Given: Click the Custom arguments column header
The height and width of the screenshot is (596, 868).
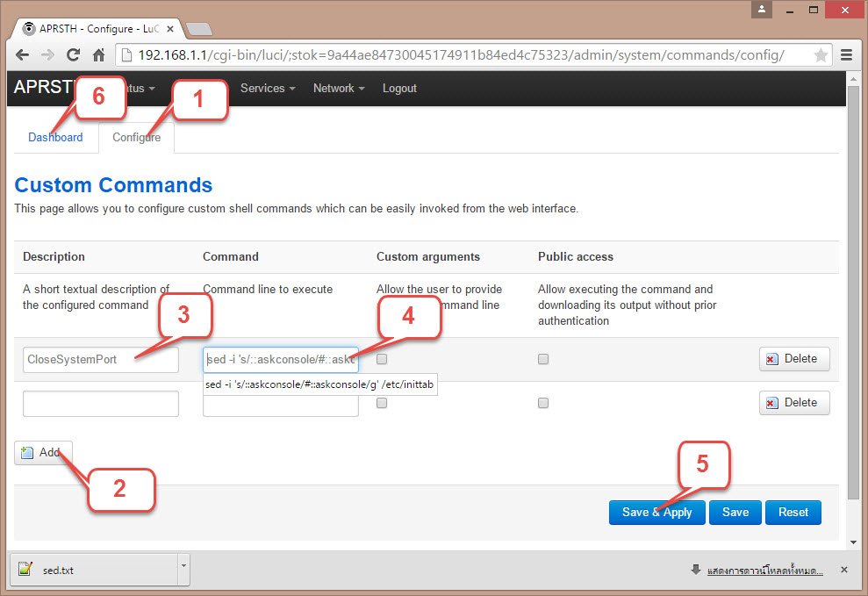Looking at the screenshot, I should click(x=428, y=257).
